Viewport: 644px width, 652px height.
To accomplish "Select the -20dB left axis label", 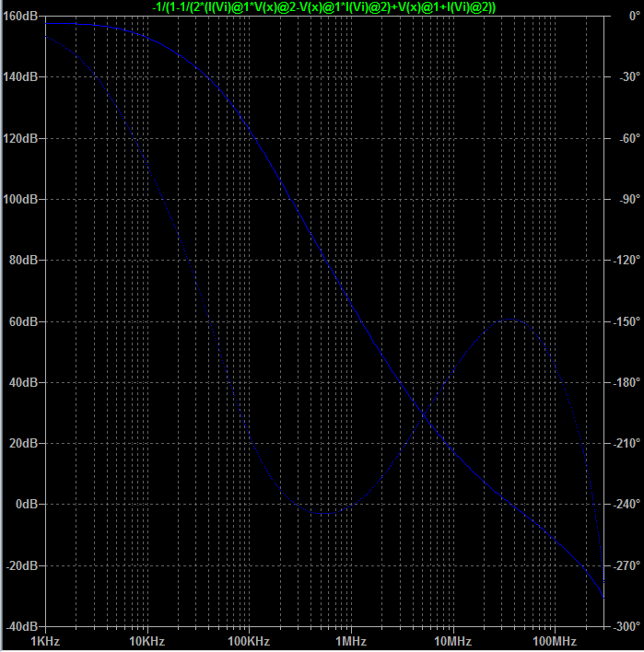I will (x=21, y=565).
